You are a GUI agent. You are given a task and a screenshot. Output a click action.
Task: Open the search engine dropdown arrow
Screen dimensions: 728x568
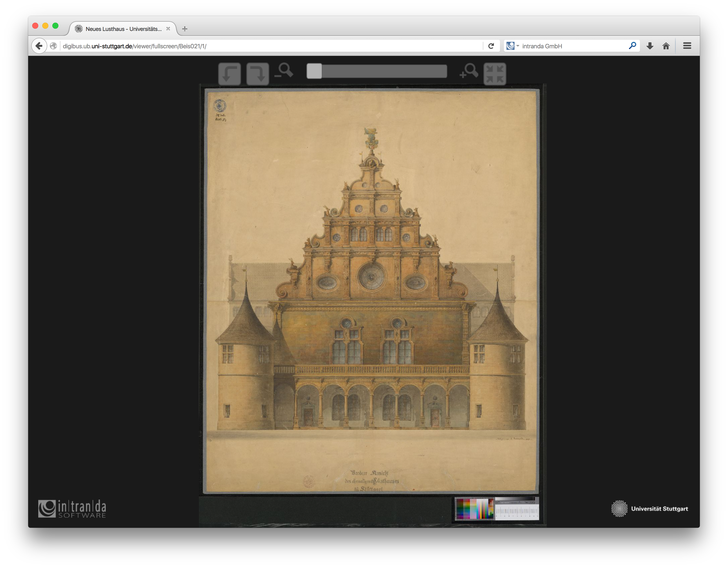[518, 46]
